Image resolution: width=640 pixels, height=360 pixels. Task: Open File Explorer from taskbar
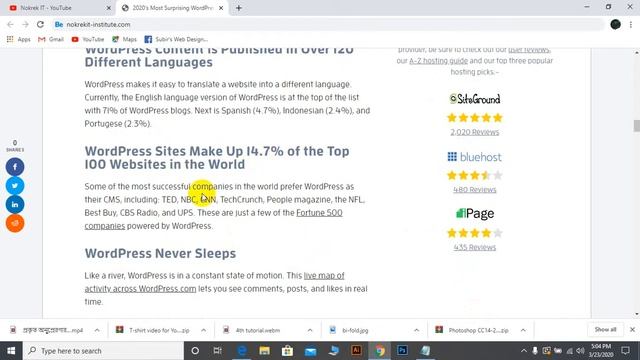(x=264, y=351)
